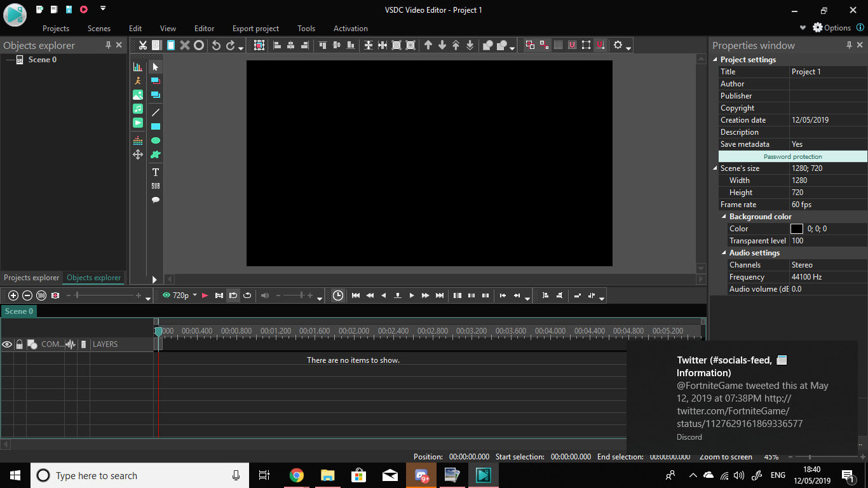Add a video object (green play icon)

coord(138,123)
